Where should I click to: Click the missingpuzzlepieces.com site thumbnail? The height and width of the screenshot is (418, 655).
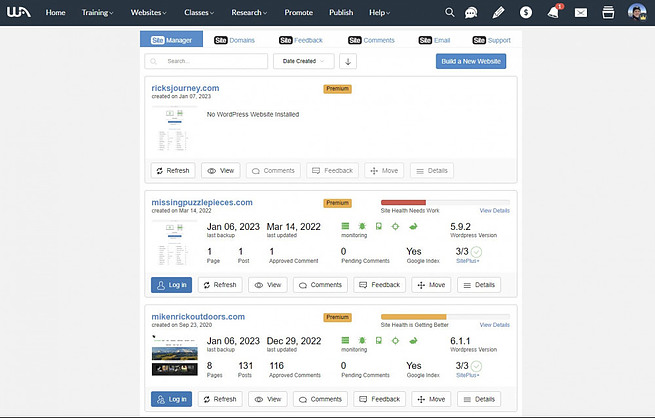175,243
